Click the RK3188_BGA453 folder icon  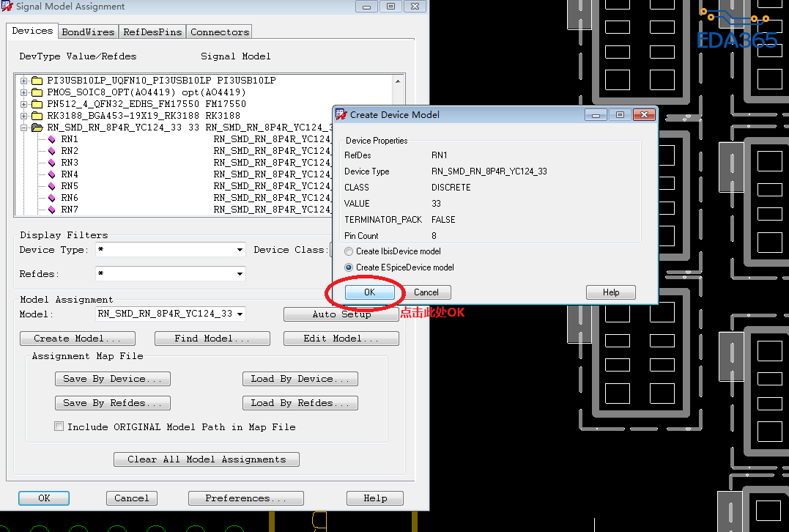click(x=37, y=116)
